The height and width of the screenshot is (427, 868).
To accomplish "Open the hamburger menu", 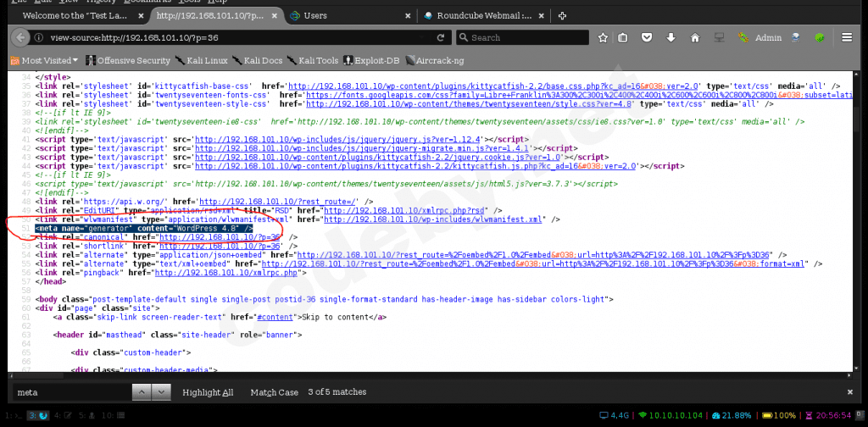I will point(847,37).
